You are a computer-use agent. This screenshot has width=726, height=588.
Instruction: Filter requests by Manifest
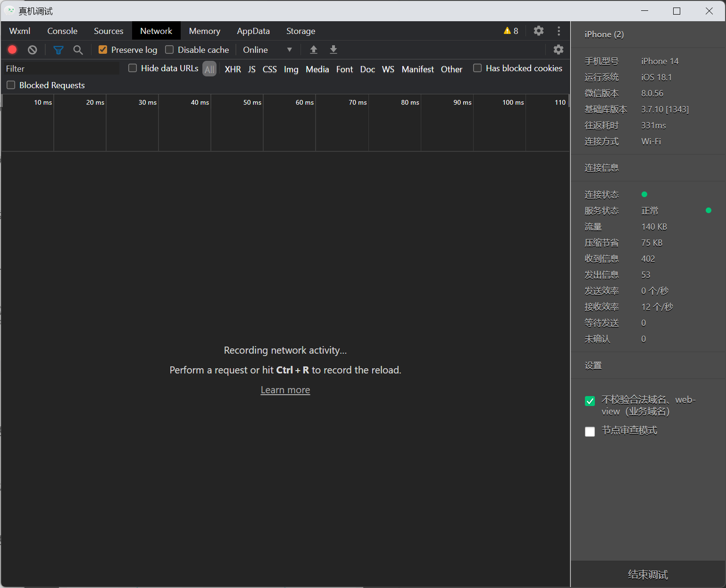[418, 69]
